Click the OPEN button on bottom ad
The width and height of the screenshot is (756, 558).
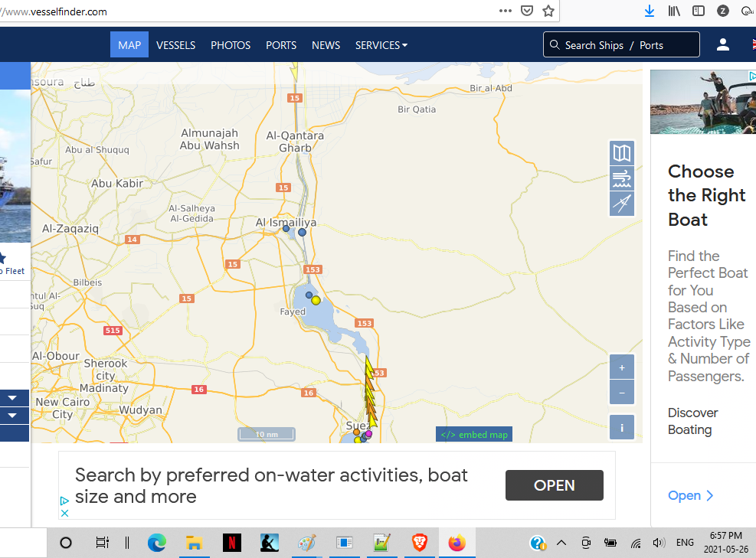click(554, 485)
